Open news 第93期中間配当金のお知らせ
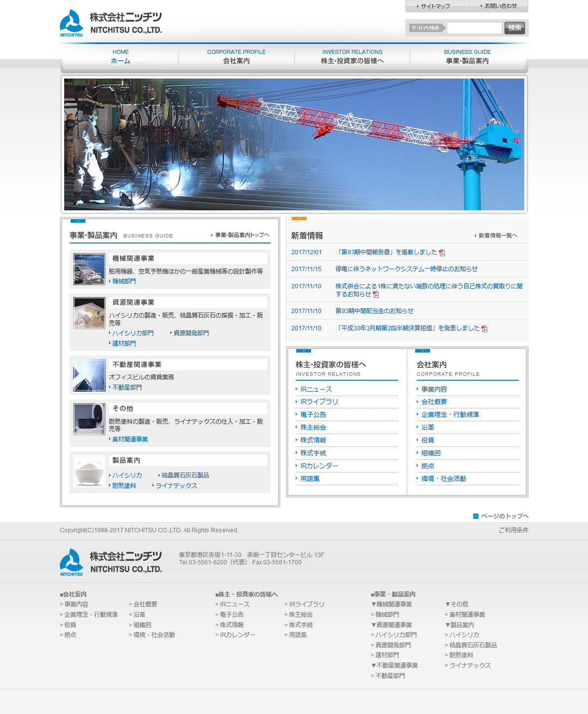This screenshot has height=714, width=588. (x=374, y=311)
